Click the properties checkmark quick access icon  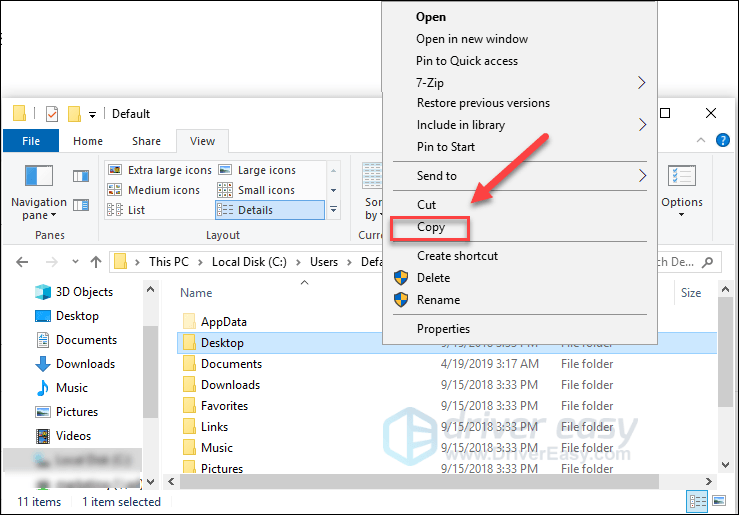pyautogui.click(x=52, y=114)
